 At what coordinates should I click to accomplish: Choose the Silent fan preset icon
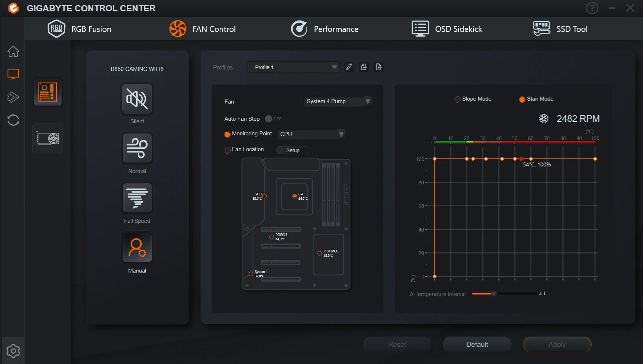click(x=137, y=99)
